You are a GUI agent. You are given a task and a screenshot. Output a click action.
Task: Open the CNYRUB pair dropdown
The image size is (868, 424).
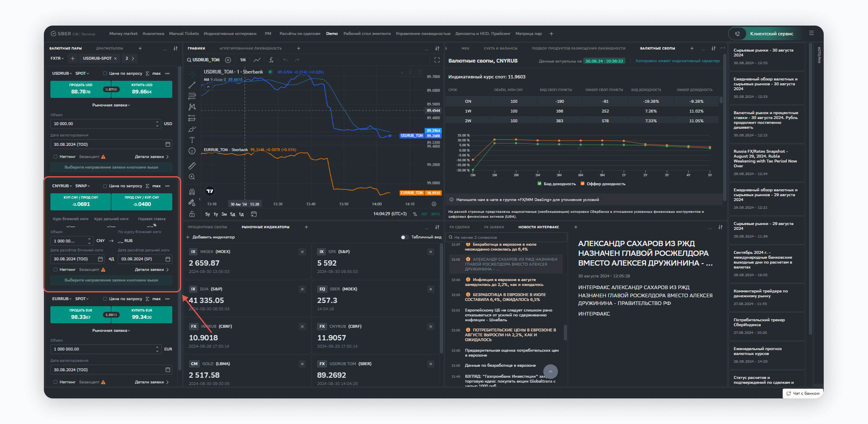pyautogui.click(x=62, y=186)
